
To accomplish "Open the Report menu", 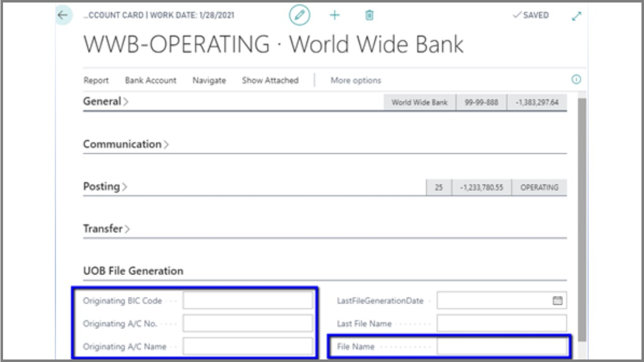I will tap(96, 80).
